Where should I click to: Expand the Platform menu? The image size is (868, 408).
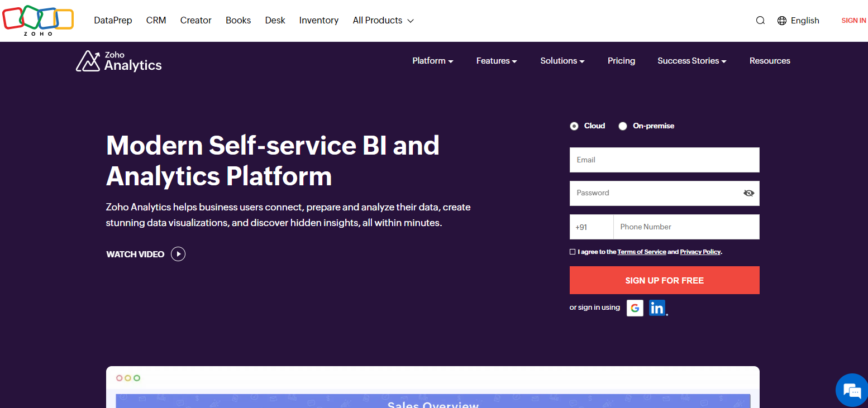pyautogui.click(x=433, y=61)
